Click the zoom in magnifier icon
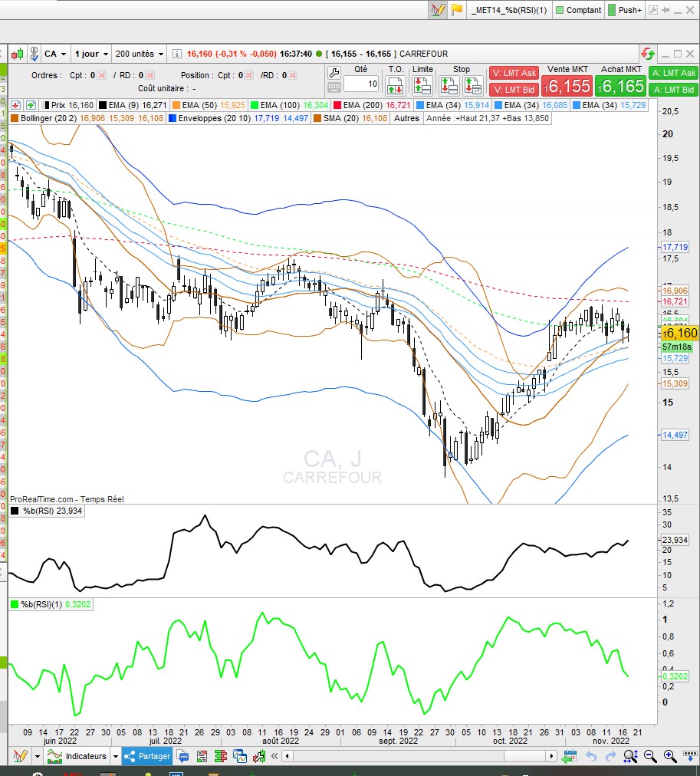 pyautogui.click(x=670, y=756)
